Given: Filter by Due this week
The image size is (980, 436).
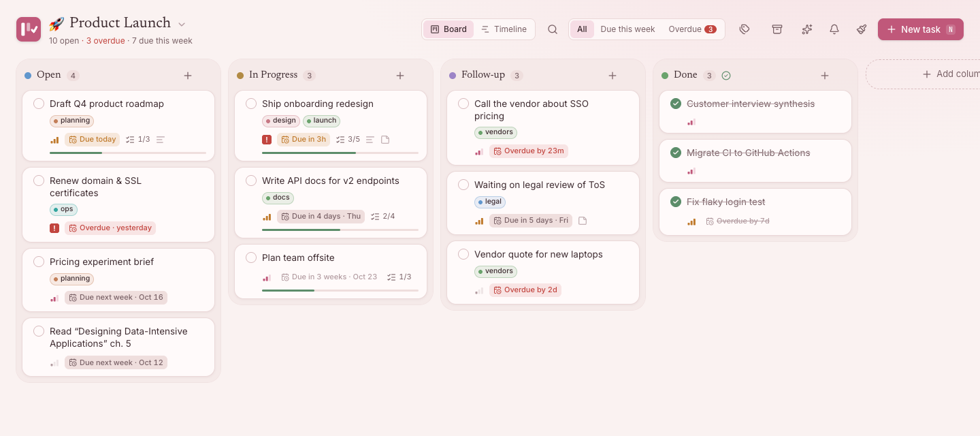Looking at the screenshot, I should (627, 29).
